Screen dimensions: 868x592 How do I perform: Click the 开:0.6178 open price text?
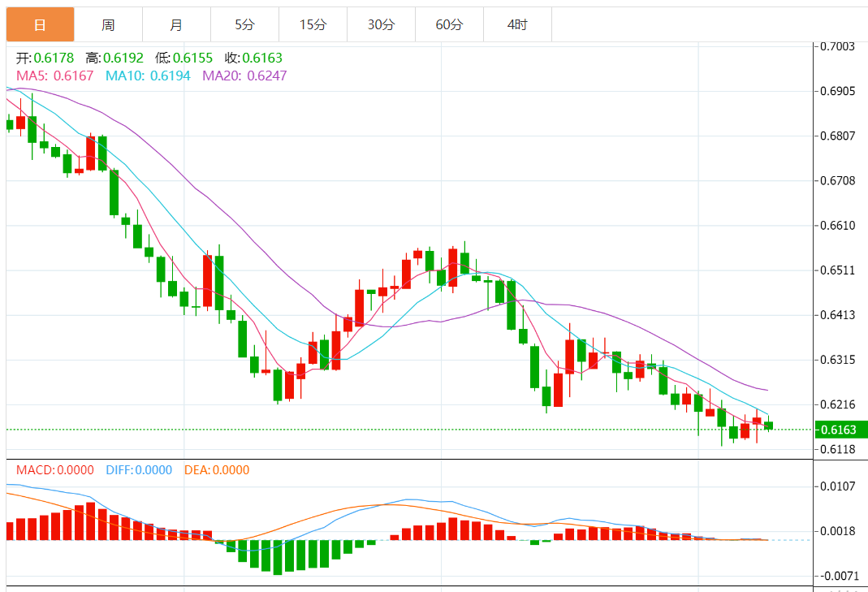[45, 58]
